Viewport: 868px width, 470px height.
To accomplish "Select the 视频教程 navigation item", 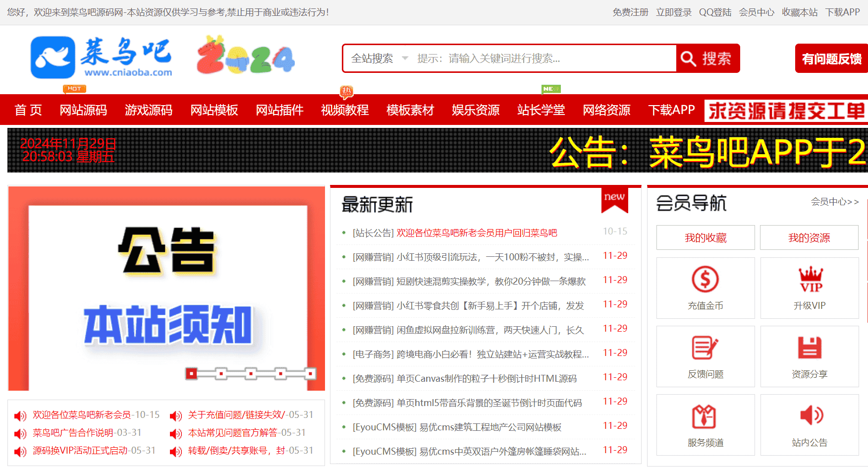I will [345, 110].
